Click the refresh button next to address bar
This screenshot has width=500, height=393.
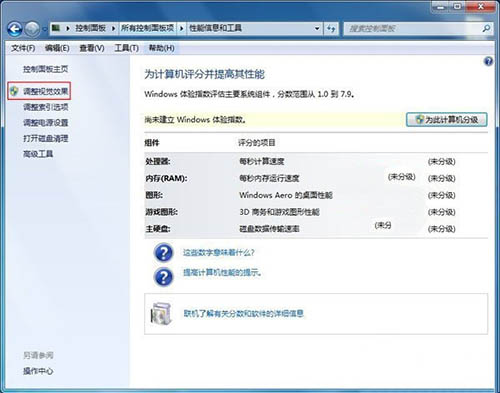tap(331, 28)
